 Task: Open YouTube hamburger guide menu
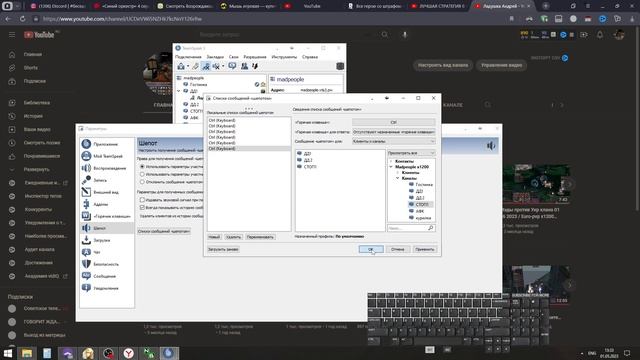[x=12, y=35]
